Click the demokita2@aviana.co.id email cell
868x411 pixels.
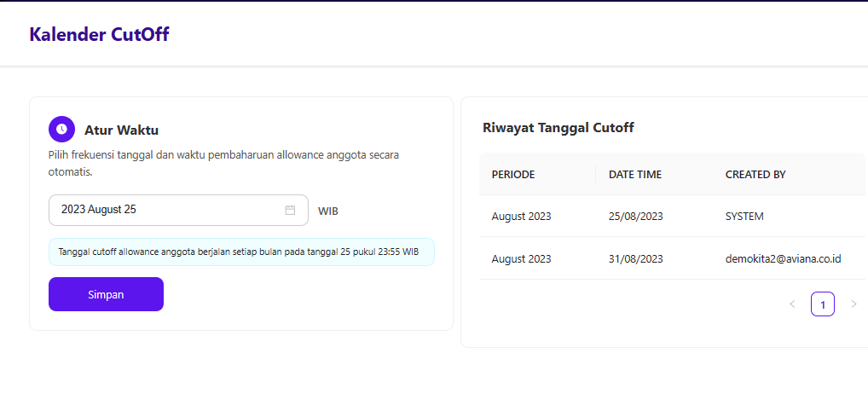tap(783, 258)
